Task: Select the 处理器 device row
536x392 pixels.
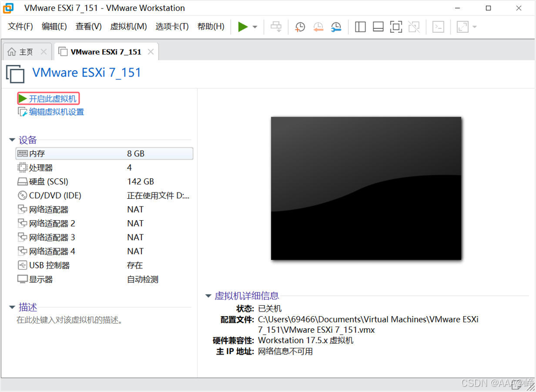Action: coord(104,168)
